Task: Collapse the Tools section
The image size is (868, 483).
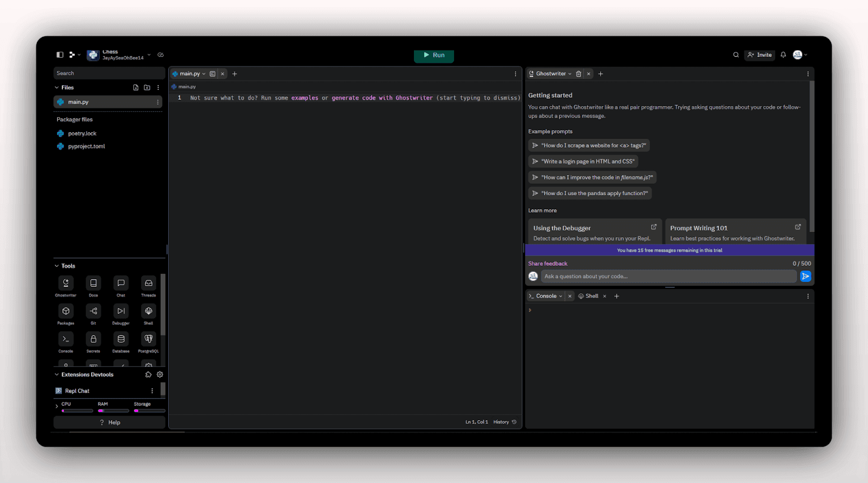Action: (57, 266)
